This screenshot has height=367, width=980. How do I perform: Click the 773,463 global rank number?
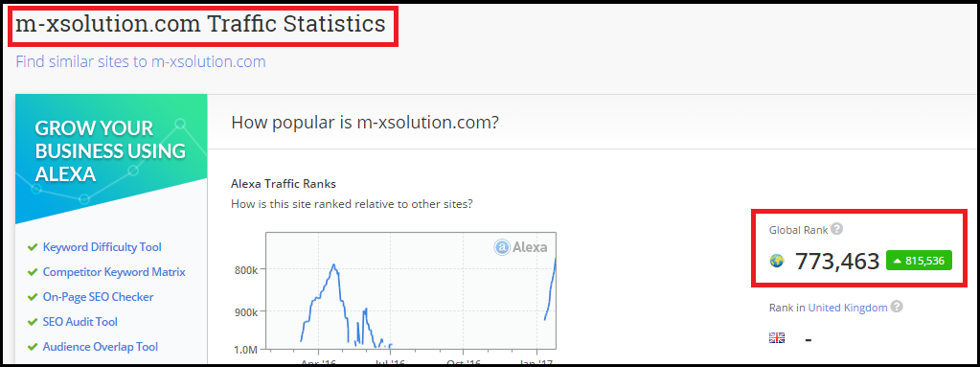(x=837, y=262)
